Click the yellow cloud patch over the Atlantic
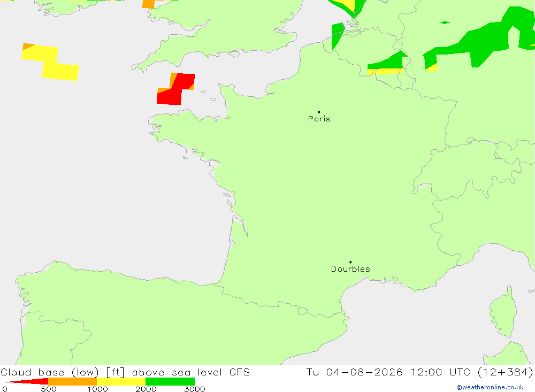Screen dimensions: 535x392 50,62
